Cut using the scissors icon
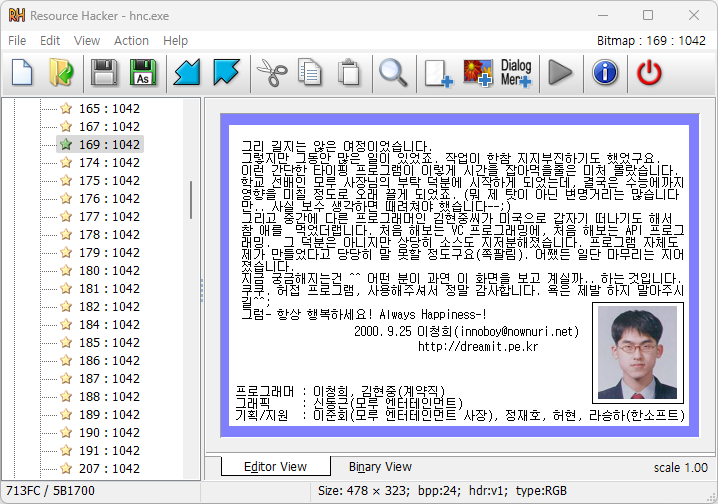 (272, 73)
